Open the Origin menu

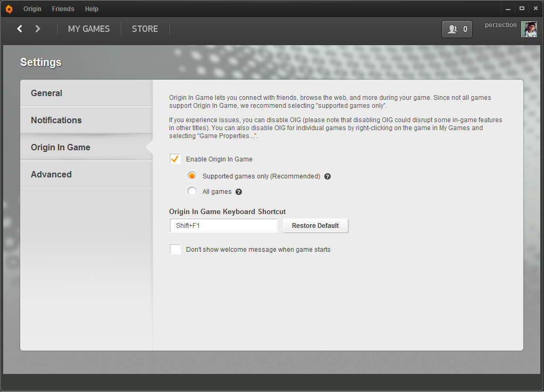pyautogui.click(x=32, y=9)
